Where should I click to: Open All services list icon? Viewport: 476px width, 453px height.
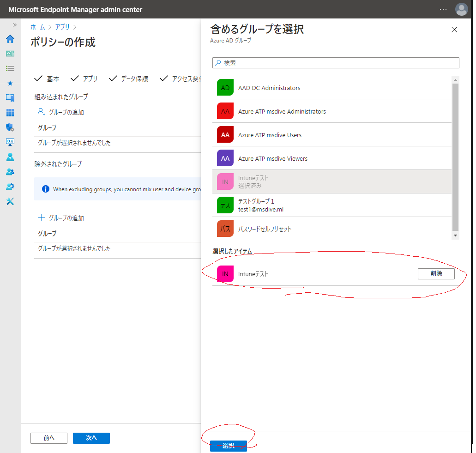(10, 68)
